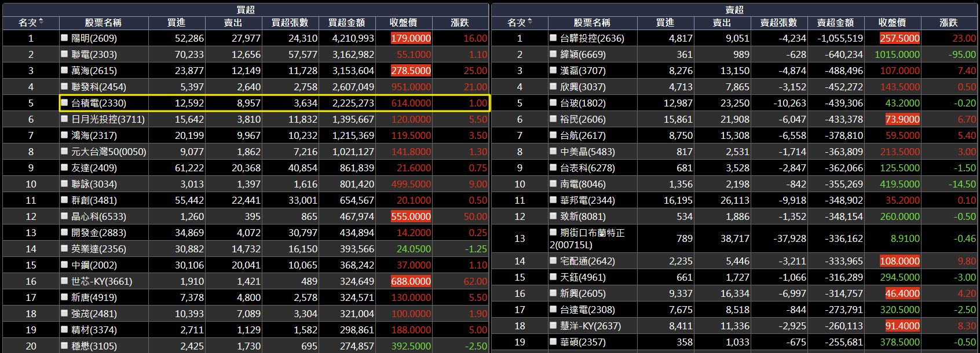Open the 精材(3374) stock link
This screenshot has width=980, height=353.
(94, 330)
